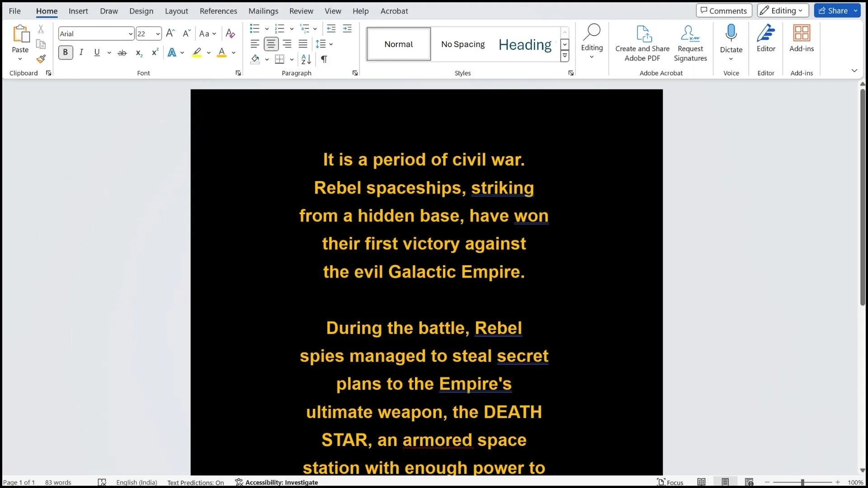
Task: Click the Italic formatting icon
Action: pyautogui.click(x=80, y=53)
